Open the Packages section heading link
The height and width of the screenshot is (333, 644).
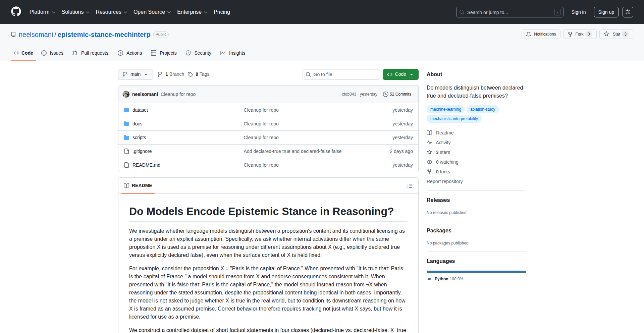point(439,231)
